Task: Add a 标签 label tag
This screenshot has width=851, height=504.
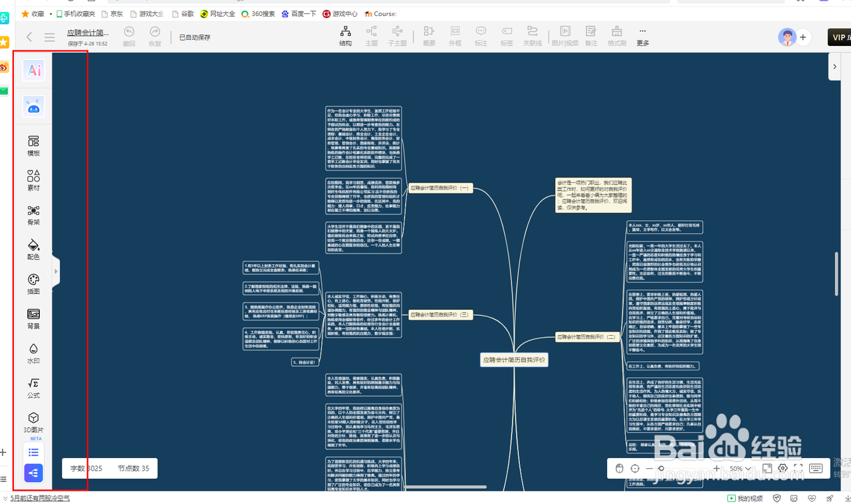Action: point(507,37)
